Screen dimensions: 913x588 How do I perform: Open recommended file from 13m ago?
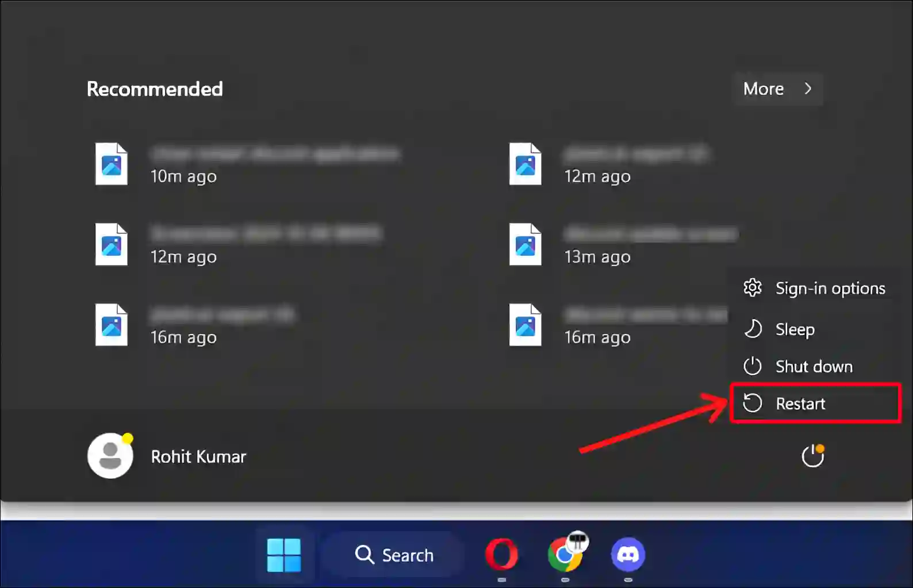pyautogui.click(x=624, y=245)
